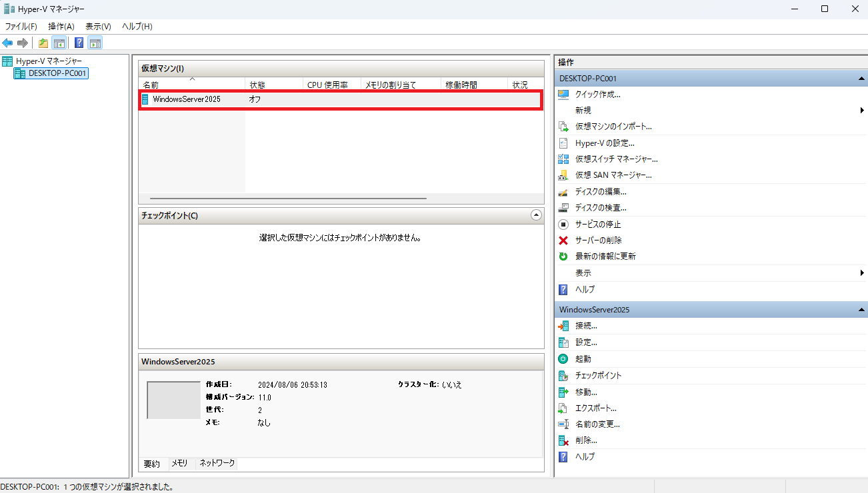Click the エクスポート action icon
The height and width of the screenshot is (493, 868).
(563, 408)
